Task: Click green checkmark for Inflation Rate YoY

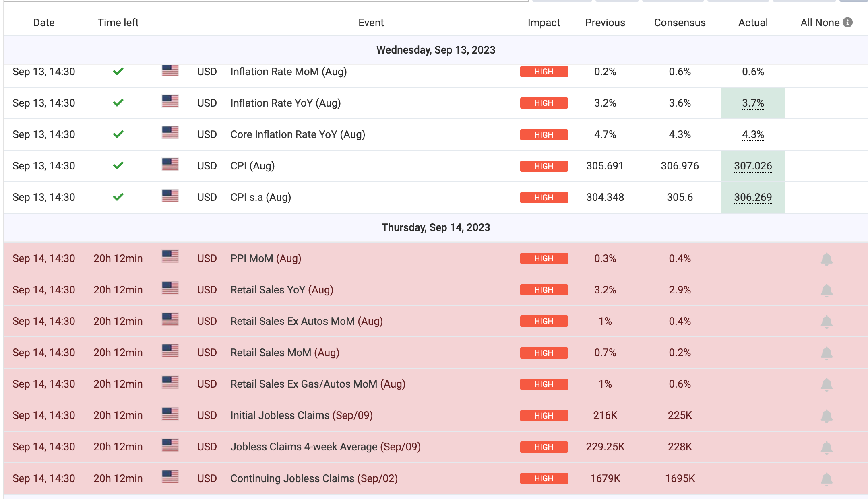Action: coord(118,103)
